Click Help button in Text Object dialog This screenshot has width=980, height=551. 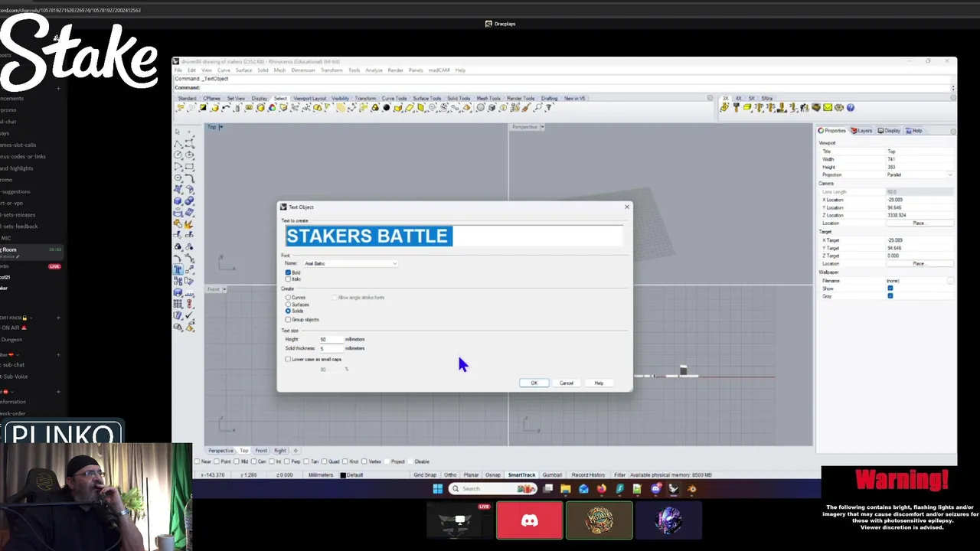coord(599,383)
